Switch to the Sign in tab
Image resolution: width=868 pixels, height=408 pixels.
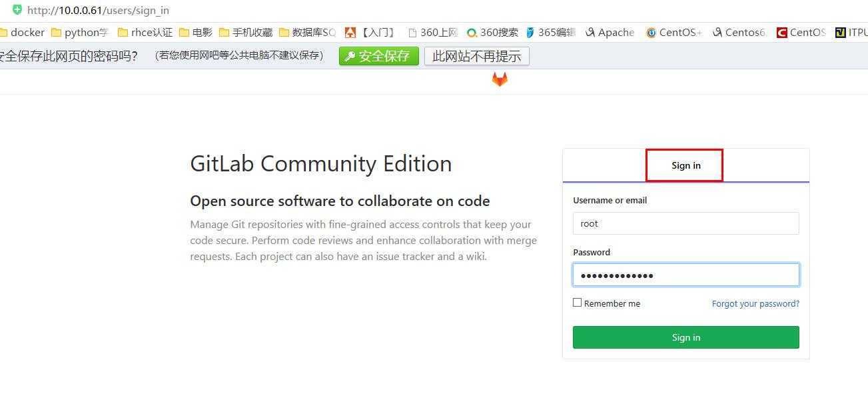(x=685, y=165)
